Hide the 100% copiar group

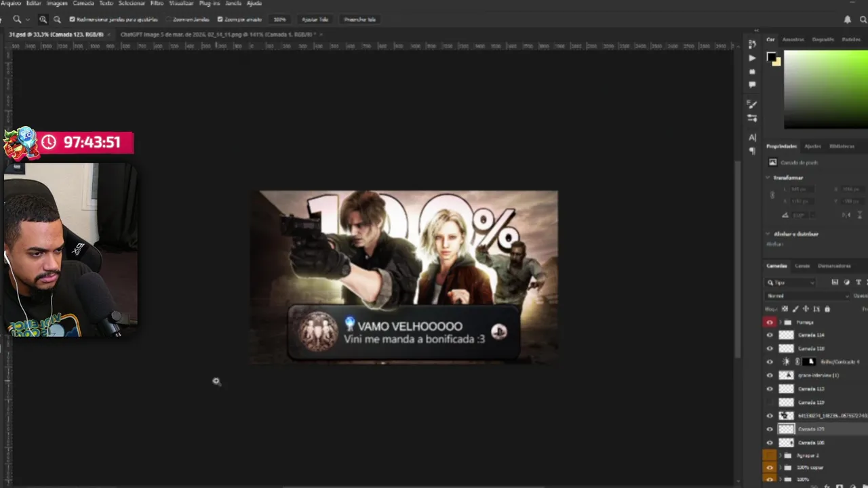tap(769, 468)
